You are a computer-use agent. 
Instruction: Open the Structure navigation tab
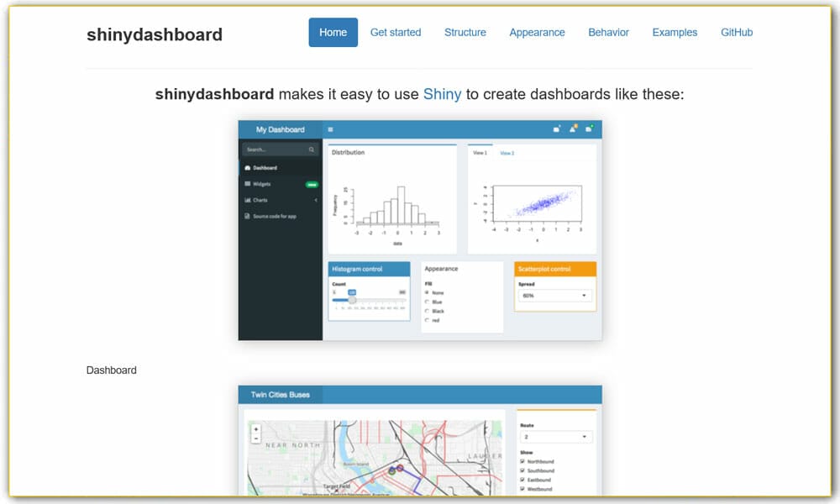pyautogui.click(x=465, y=32)
